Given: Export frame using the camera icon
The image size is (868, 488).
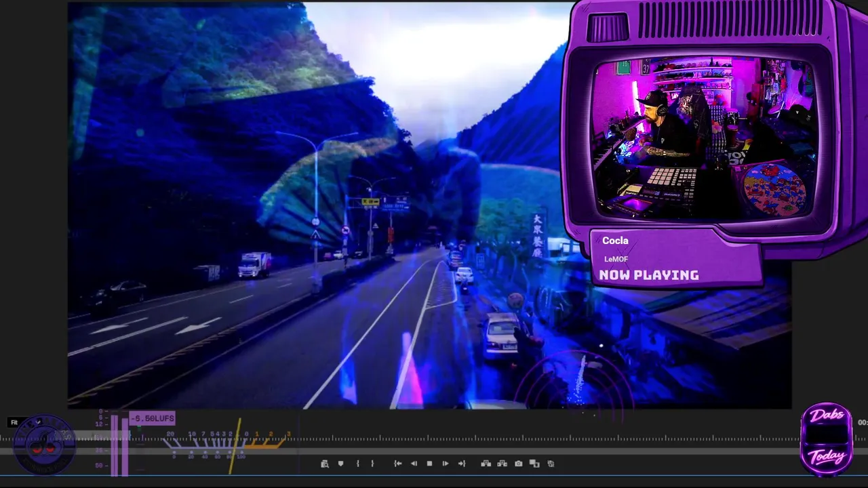Looking at the screenshot, I should coord(519,464).
